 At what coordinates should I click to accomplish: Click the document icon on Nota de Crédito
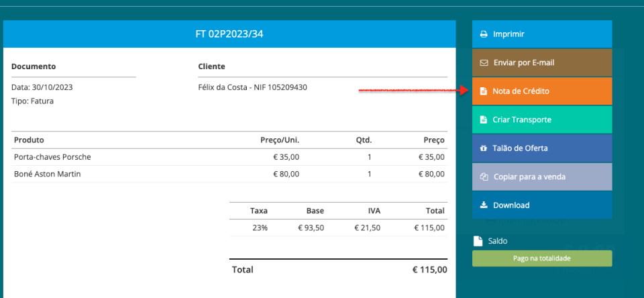[x=484, y=91]
